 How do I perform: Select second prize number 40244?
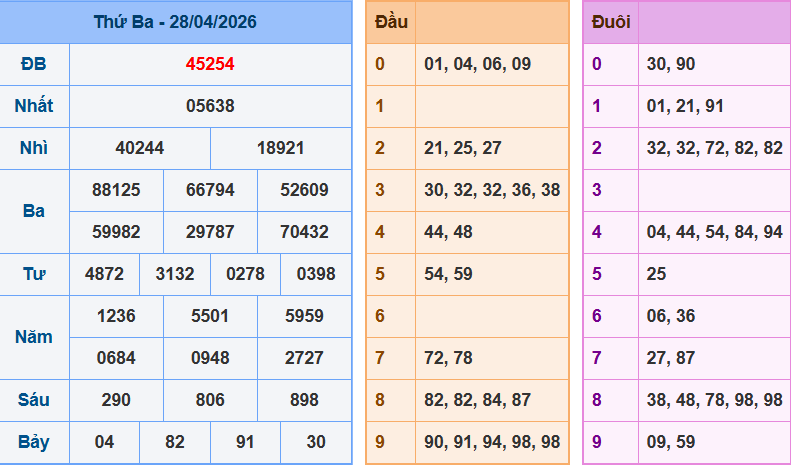pyautogui.click(x=140, y=148)
